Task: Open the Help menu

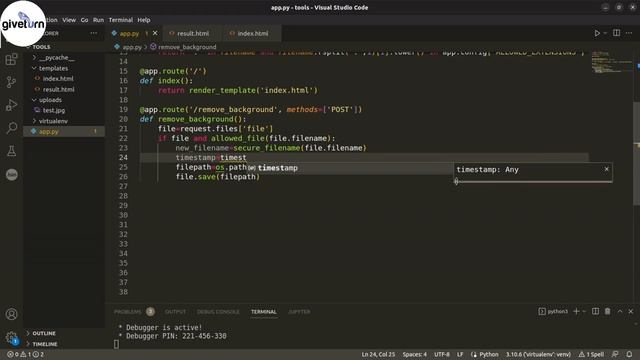Action: [x=144, y=20]
